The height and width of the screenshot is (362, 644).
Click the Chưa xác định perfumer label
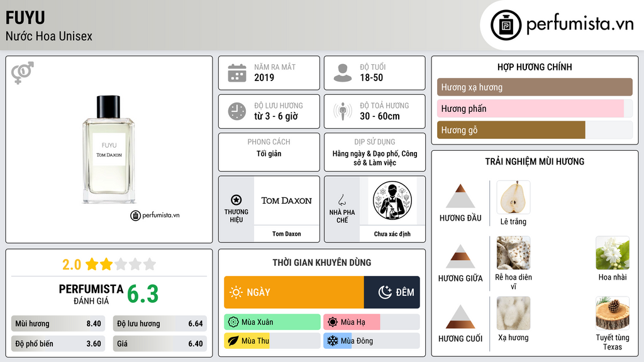[x=392, y=234]
